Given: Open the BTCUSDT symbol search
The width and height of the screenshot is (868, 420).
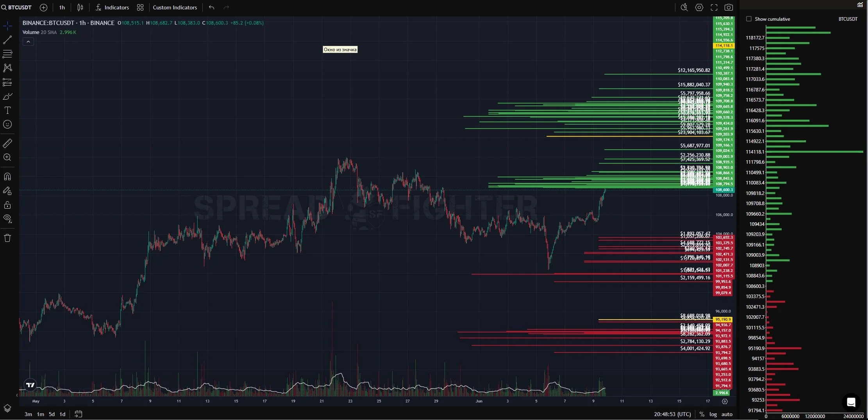Looking at the screenshot, I should (17, 7).
